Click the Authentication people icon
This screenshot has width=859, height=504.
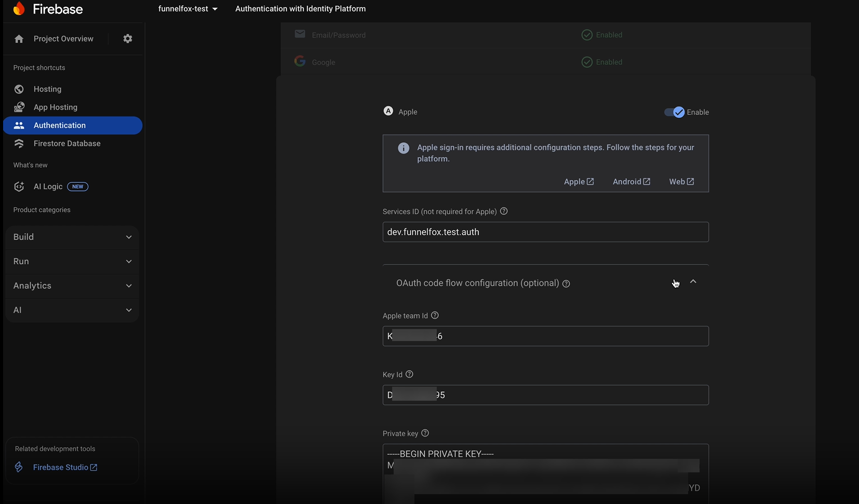[19, 125]
